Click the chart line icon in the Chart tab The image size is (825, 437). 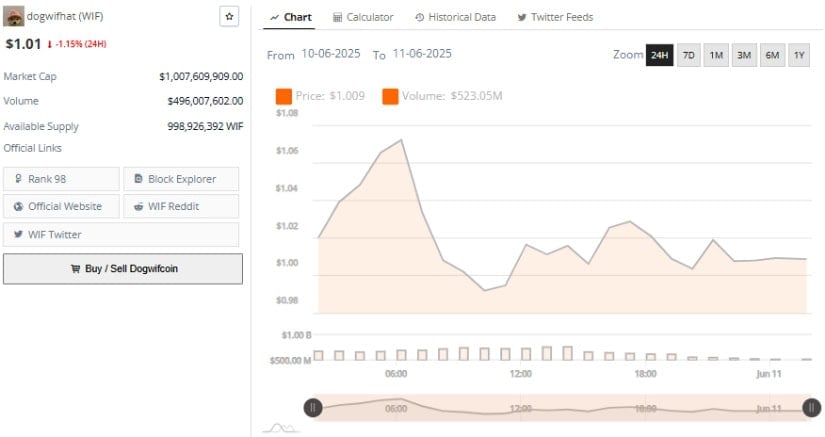point(274,18)
